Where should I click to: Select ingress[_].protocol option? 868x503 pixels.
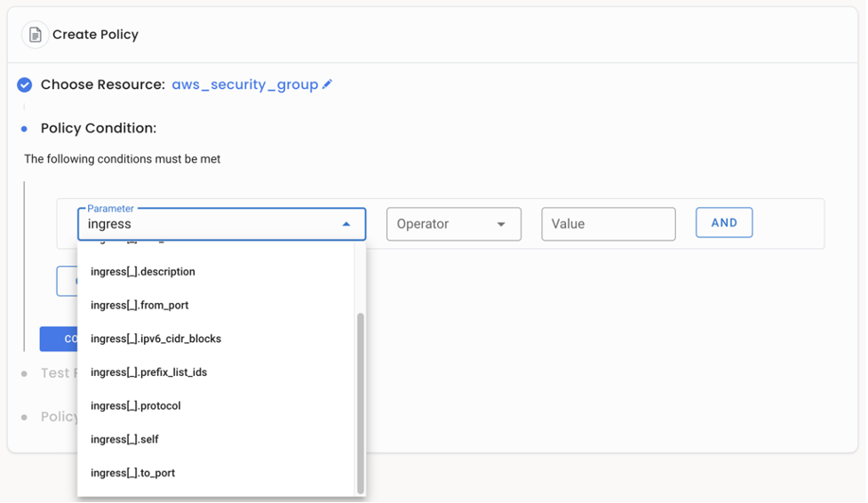coord(135,406)
